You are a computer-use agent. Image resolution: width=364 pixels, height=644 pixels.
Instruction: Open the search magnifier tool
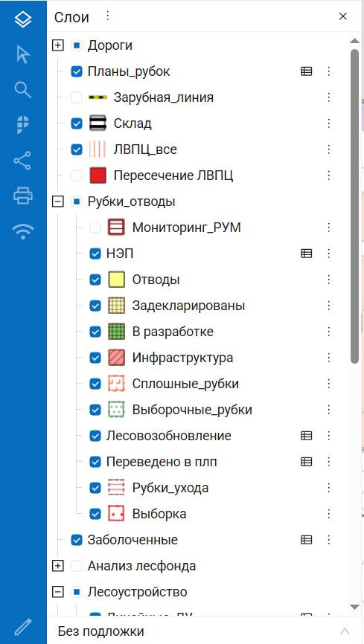point(23,89)
